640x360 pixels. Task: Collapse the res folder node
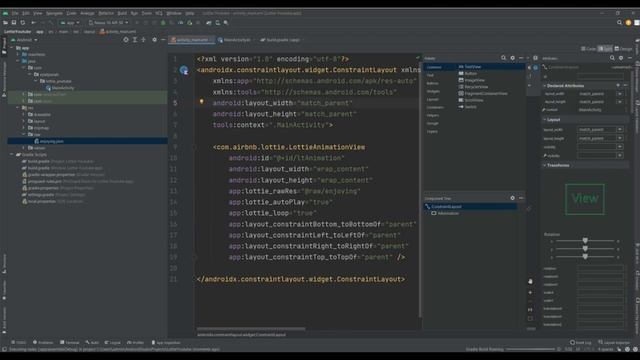click(x=18, y=108)
